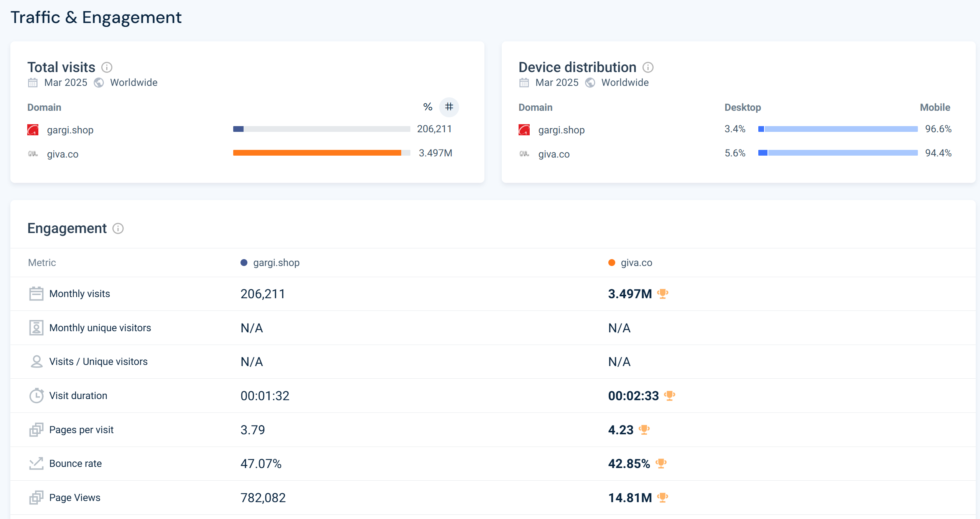Screen dimensions: 980x519
Task: Click gargi.shop's 782,082 page views
Action: (x=263, y=498)
